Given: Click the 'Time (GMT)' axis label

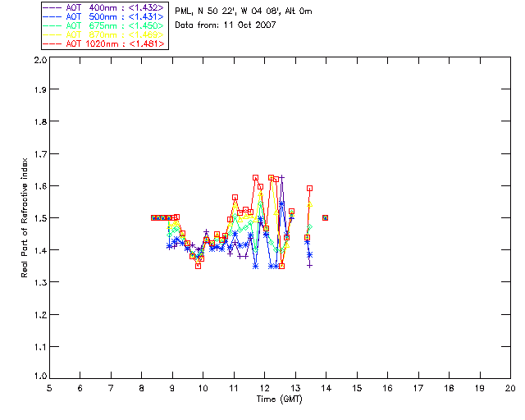Looking at the screenshot, I should pos(280,399).
